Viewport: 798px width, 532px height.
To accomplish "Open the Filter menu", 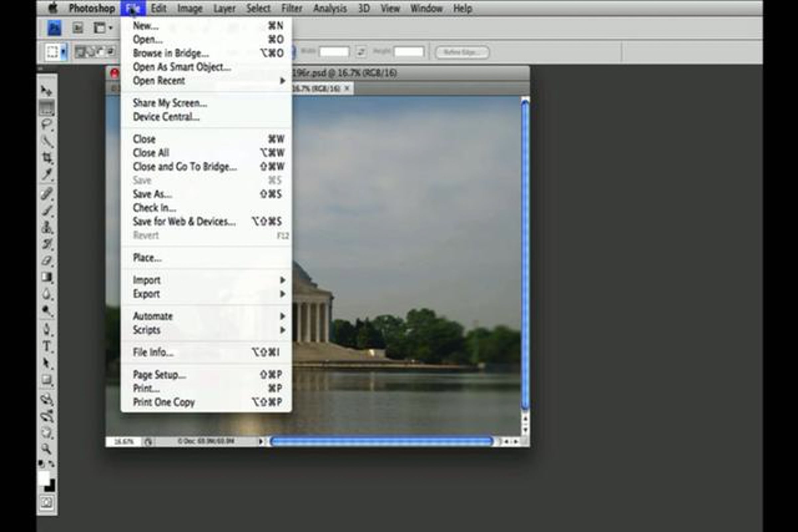I will click(x=291, y=8).
